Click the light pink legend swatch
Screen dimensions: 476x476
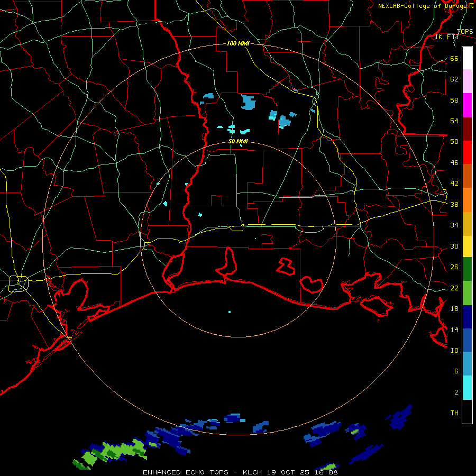(x=467, y=81)
